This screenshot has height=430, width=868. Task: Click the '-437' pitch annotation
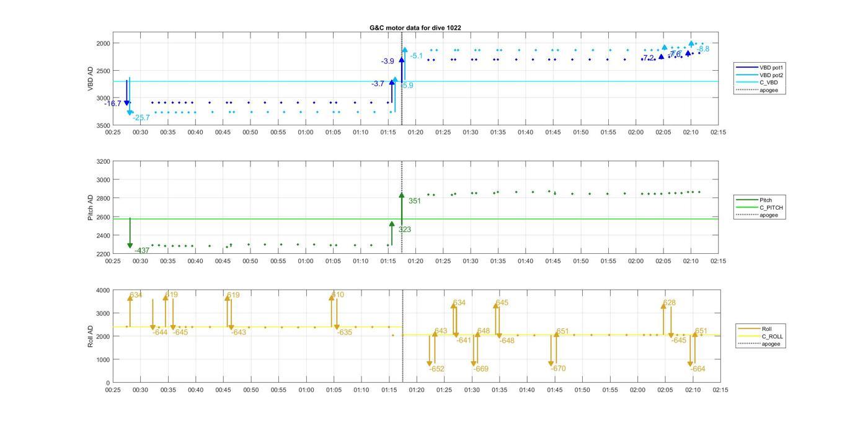[142, 251]
